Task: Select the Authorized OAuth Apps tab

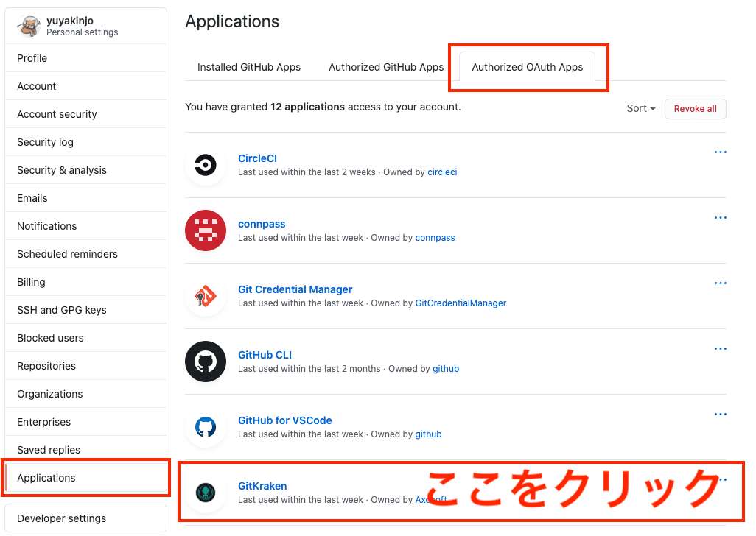Action: pos(527,67)
